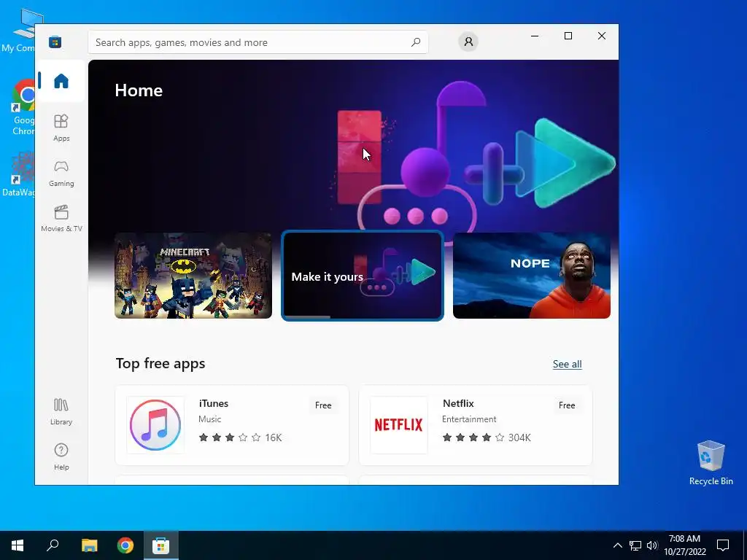Launch Google Chrome from the taskbar

(125, 545)
